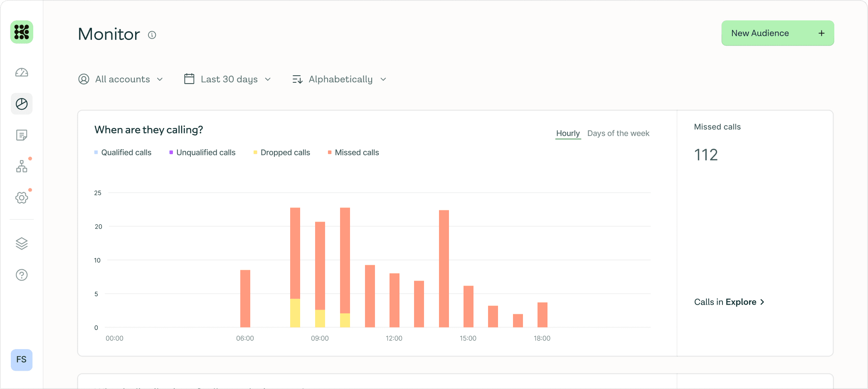Click the account person icon
The image size is (868, 389).
click(84, 79)
